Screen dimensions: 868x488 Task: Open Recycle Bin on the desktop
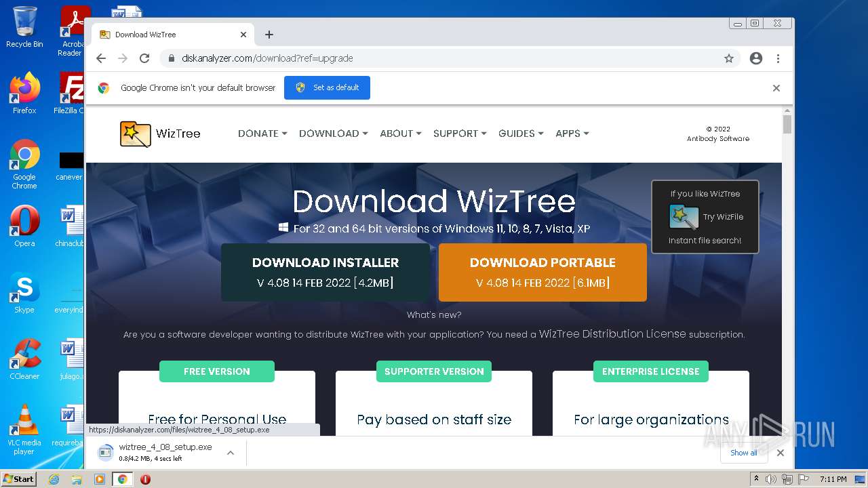pos(24,27)
